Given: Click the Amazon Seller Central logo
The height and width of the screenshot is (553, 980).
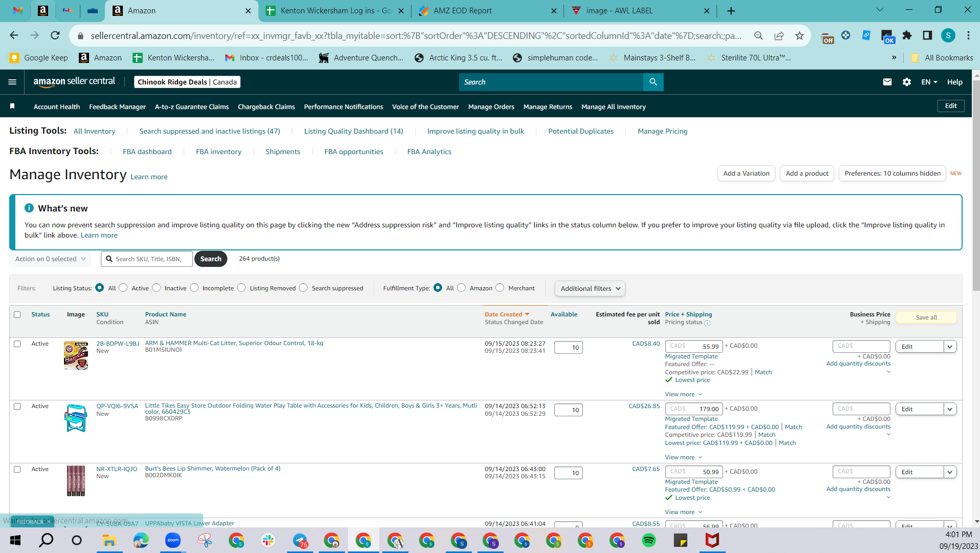Looking at the screenshot, I should click(x=74, y=82).
